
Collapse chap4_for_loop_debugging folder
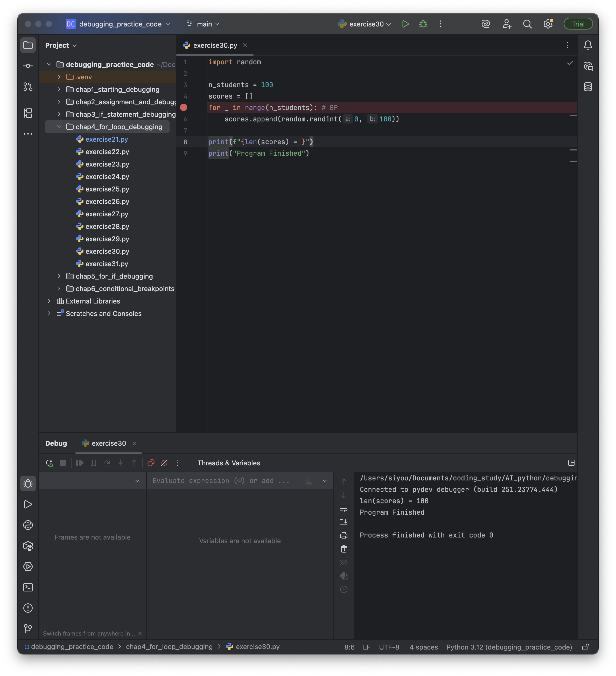pos(59,127)
